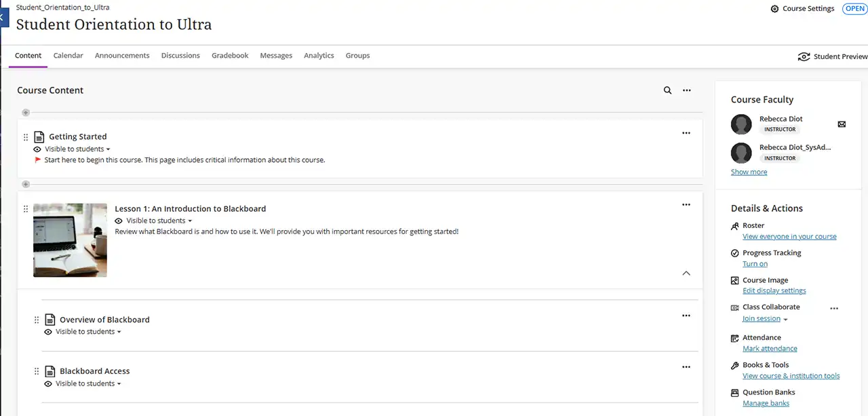868x416 pixels.
Task: Switch to the Gradebook tab
Action: click(x=230, y=56)
